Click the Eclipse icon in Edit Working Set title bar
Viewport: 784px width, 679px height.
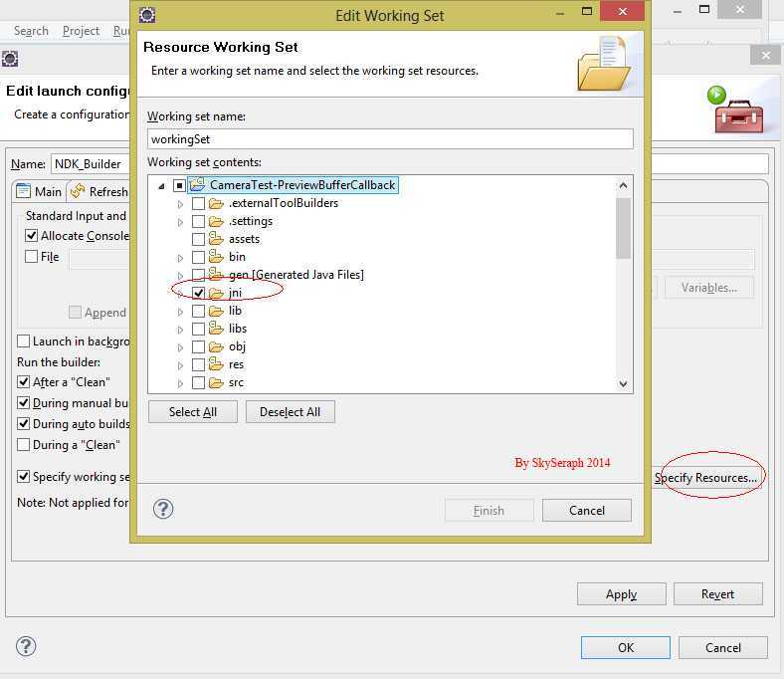tap(147, 15)
